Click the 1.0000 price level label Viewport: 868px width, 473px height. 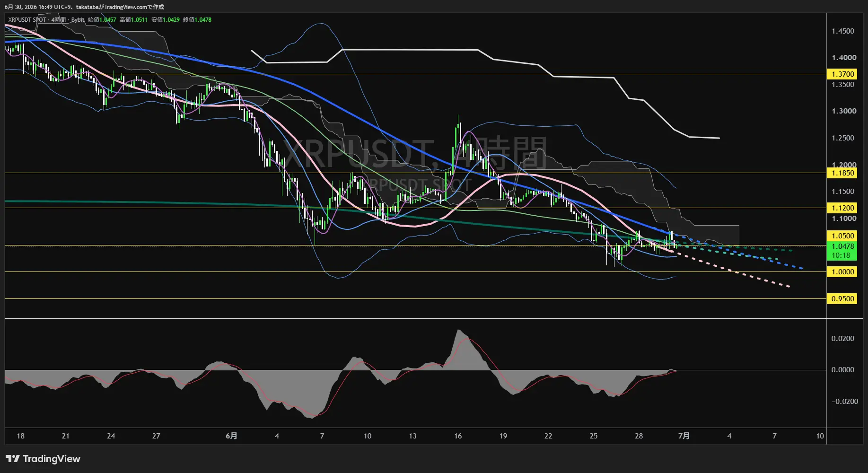842,272
